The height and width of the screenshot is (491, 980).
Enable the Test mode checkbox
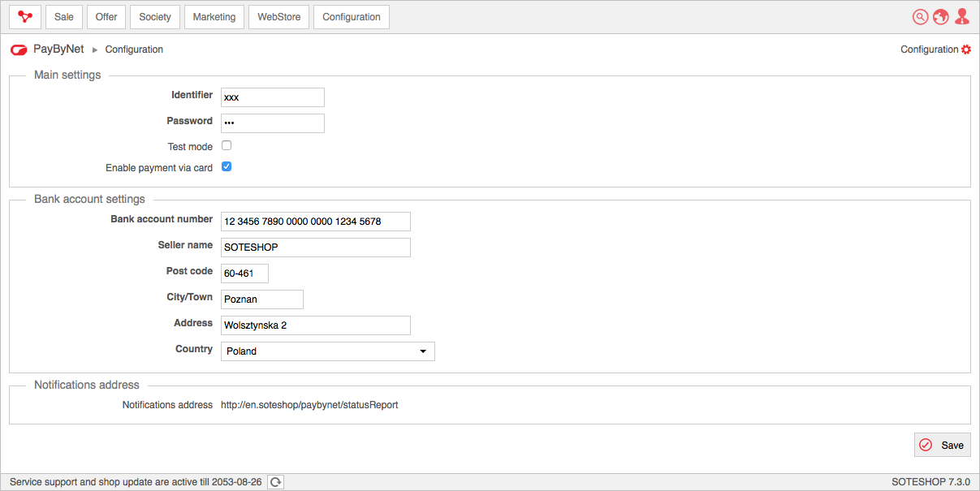227,145
